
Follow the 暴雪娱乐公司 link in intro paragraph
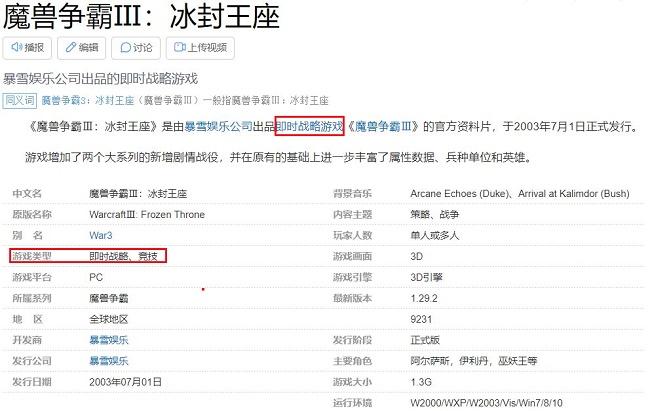pos(218,126)
